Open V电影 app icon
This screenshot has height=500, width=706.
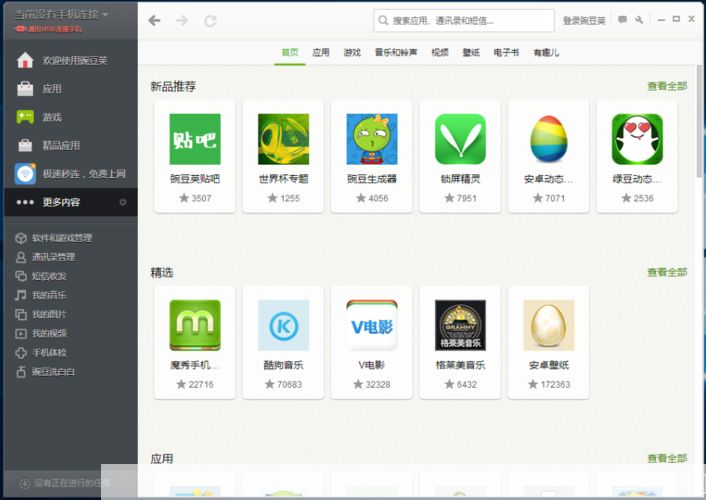click(x=372, y=325)
